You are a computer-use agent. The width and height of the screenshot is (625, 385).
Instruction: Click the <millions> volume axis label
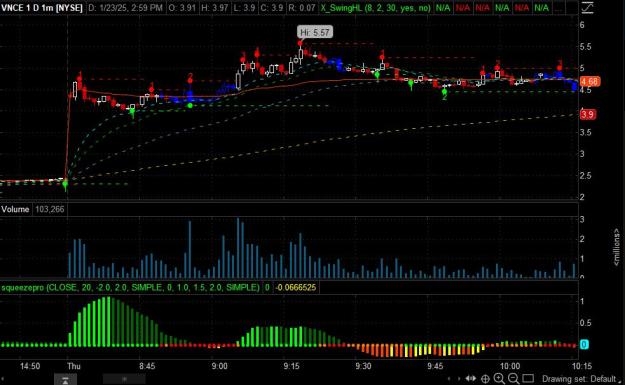[617, 248]
